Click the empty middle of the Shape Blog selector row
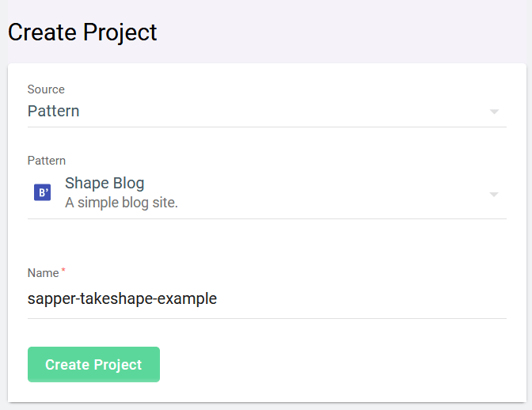This screenshot has width=532, height=410. (x=332, y=195)
